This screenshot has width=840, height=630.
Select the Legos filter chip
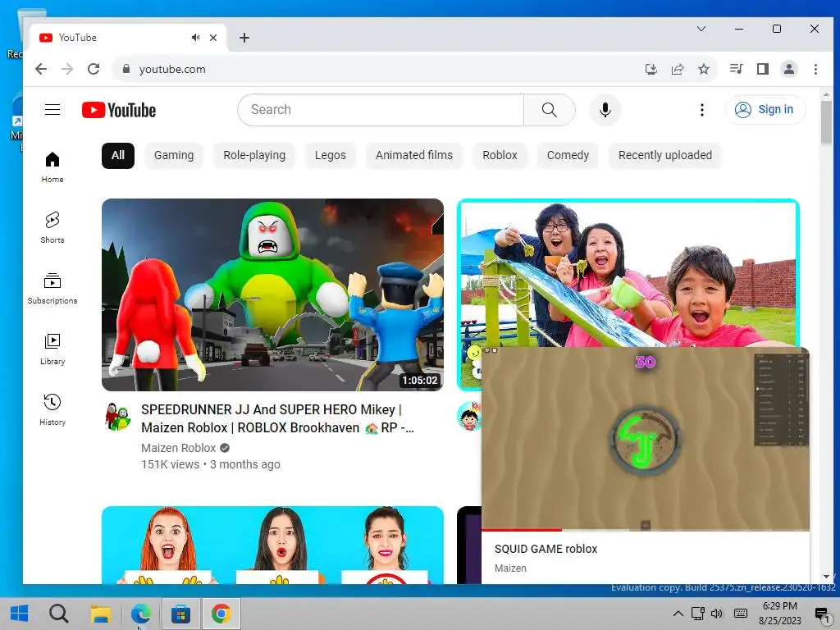coord(331,155)
